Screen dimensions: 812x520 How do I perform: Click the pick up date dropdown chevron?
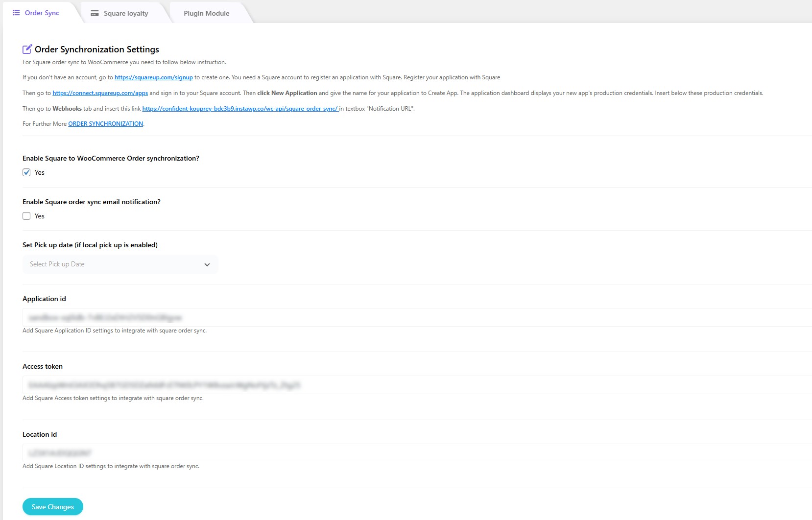tap(207, 264)
